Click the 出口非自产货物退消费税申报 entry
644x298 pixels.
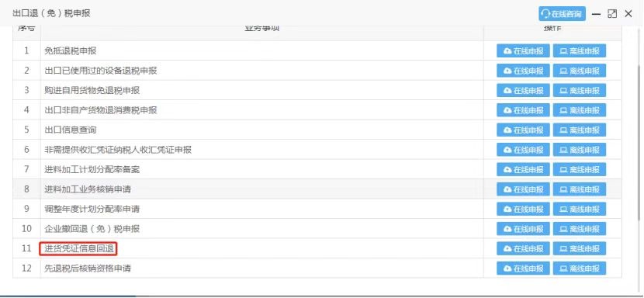point(101,110)
